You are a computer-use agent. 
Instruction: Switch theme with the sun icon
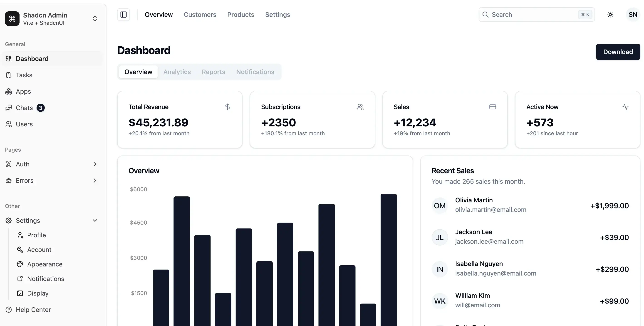point(610,15)
